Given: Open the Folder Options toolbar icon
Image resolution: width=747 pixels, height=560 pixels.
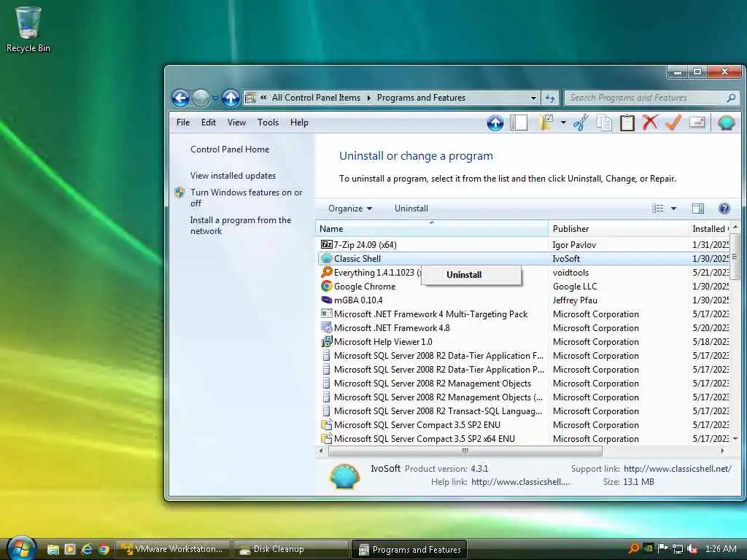Looking at the screenshot, I should tap(546, 122).
